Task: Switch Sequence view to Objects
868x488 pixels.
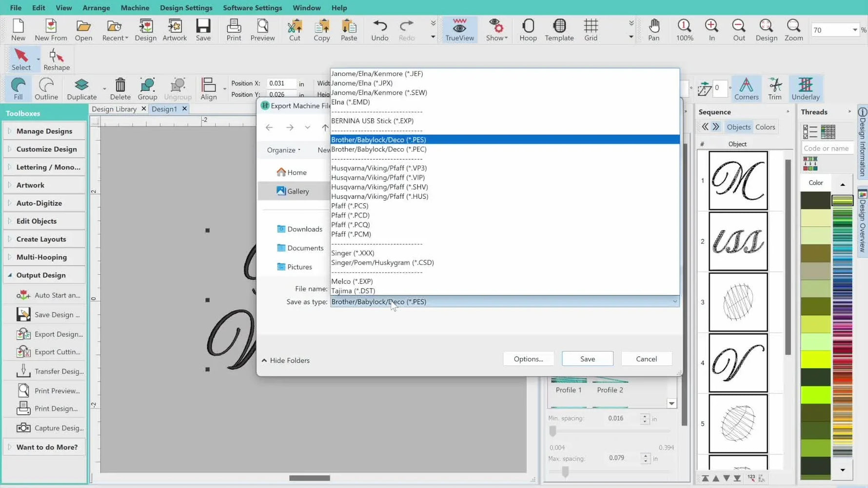Action: [x=738, y=127]
